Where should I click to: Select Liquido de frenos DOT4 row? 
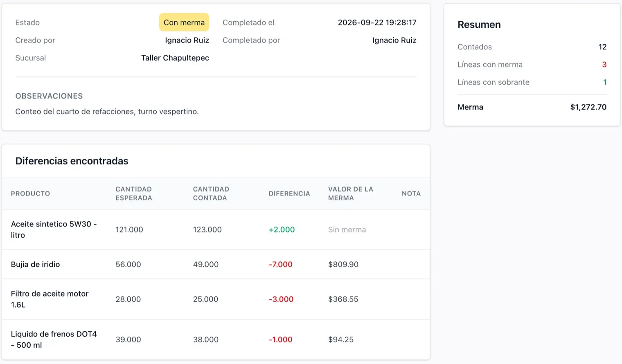[x=216, y=339]
